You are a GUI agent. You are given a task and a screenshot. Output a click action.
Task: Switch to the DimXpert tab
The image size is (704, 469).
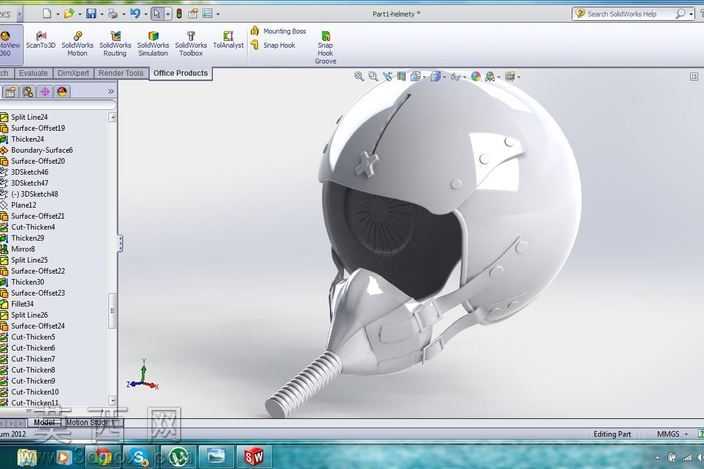point(73,73)
